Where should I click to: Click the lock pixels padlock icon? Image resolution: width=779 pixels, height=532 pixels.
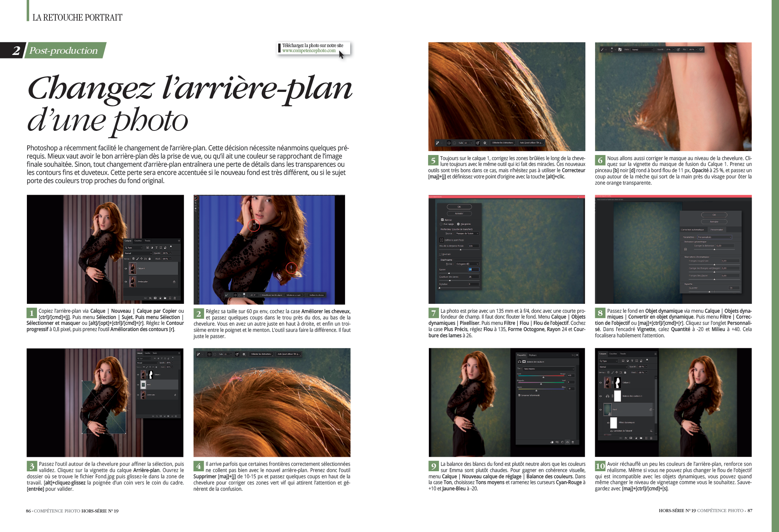click(x=150, y=259)
